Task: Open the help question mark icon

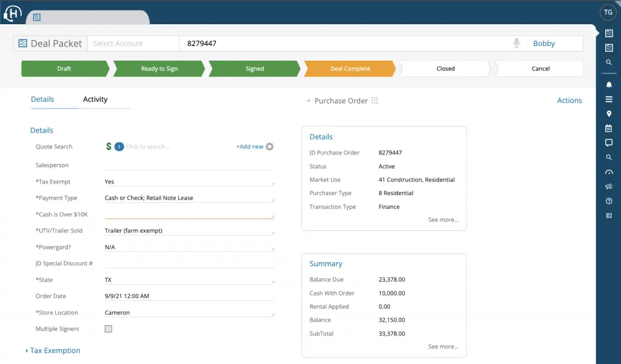Action: (609, 201)
